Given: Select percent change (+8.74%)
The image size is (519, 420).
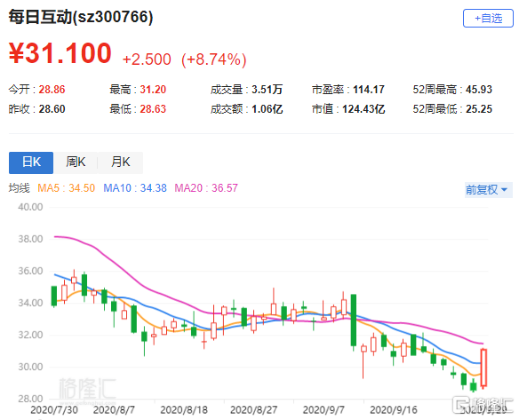Looking at the screenshot, I should tap(214, 59).
